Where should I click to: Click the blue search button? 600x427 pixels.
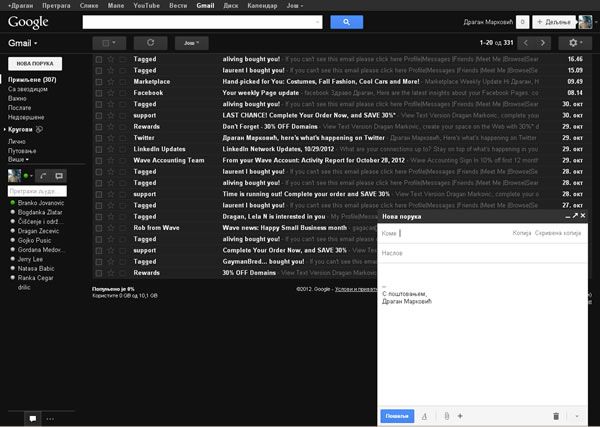point(346,22)
